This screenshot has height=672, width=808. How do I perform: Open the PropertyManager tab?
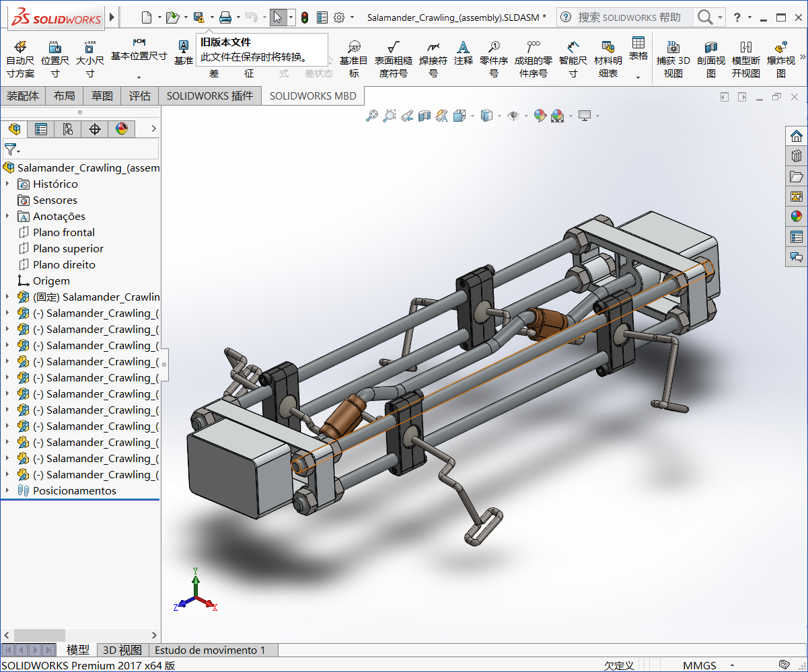41,128
